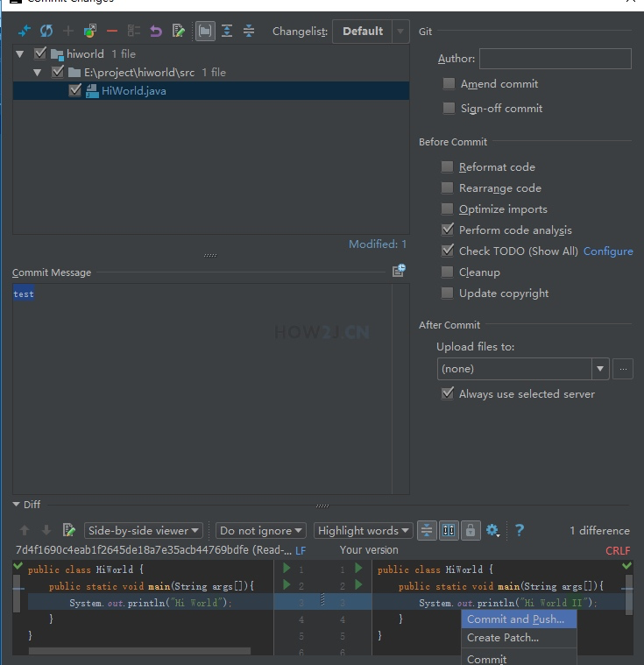This screenshot has height=665, width=644.
Task: Select Commit and Push menu item
Action: [x=519, y=619]
